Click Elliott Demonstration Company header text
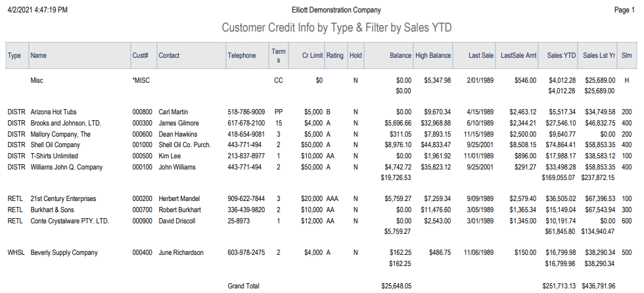Screen dimensions: 644x293 [x=336, y=11]
